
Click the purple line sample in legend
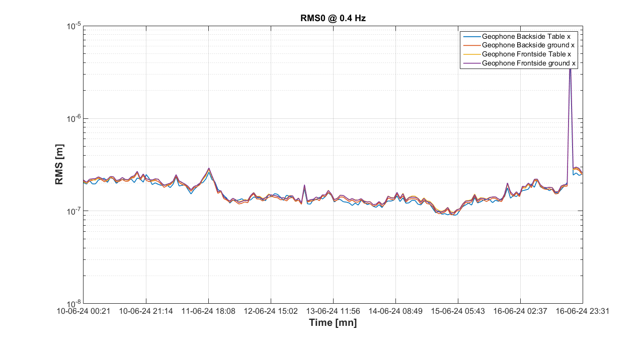tap(471, 63)
